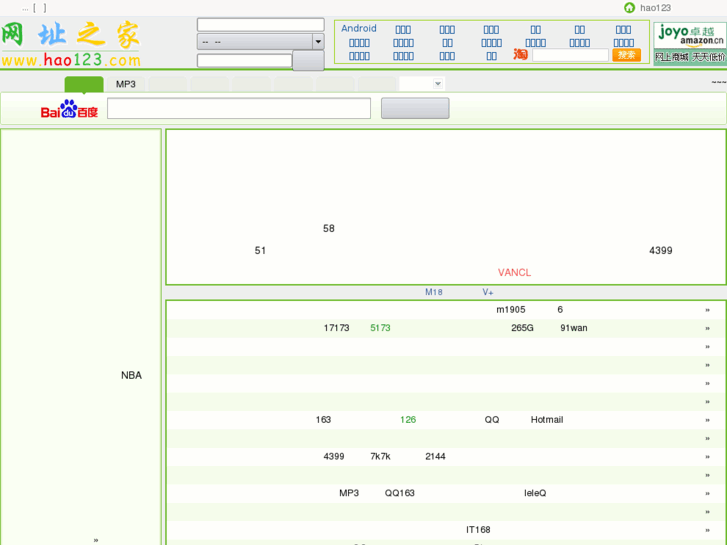Open the m1905 movie link
The width and height of the screenshot is (727, 545).
point(510,310)
